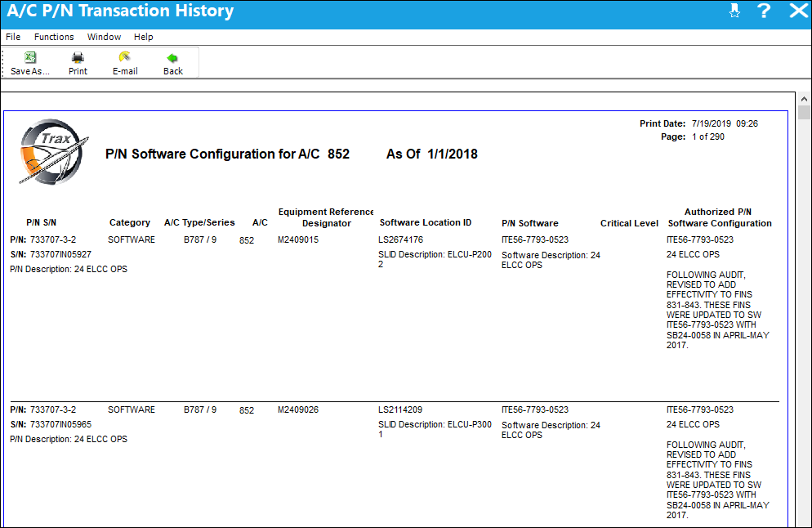The width and height of the screenshot is (812, 528).
Task: Click the scrollbar up arrow
Action: 804,98
